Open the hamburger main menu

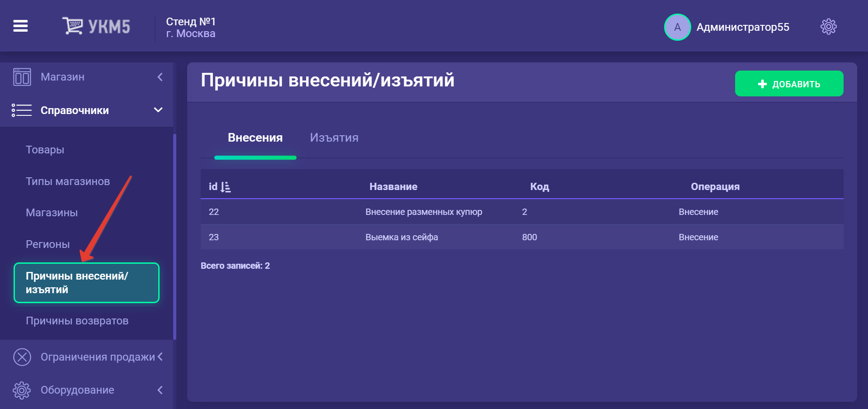(x=20, y=26)
